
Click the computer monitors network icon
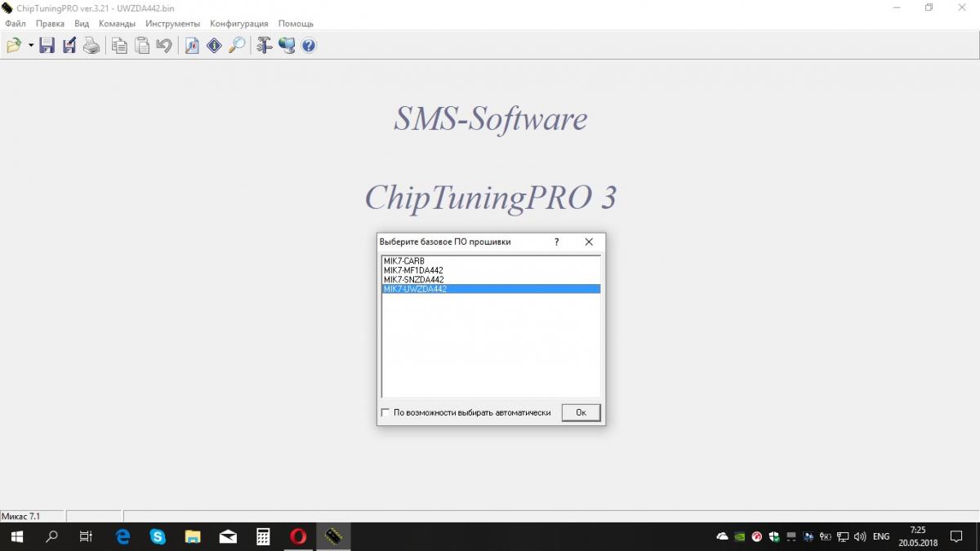point(287,46)
